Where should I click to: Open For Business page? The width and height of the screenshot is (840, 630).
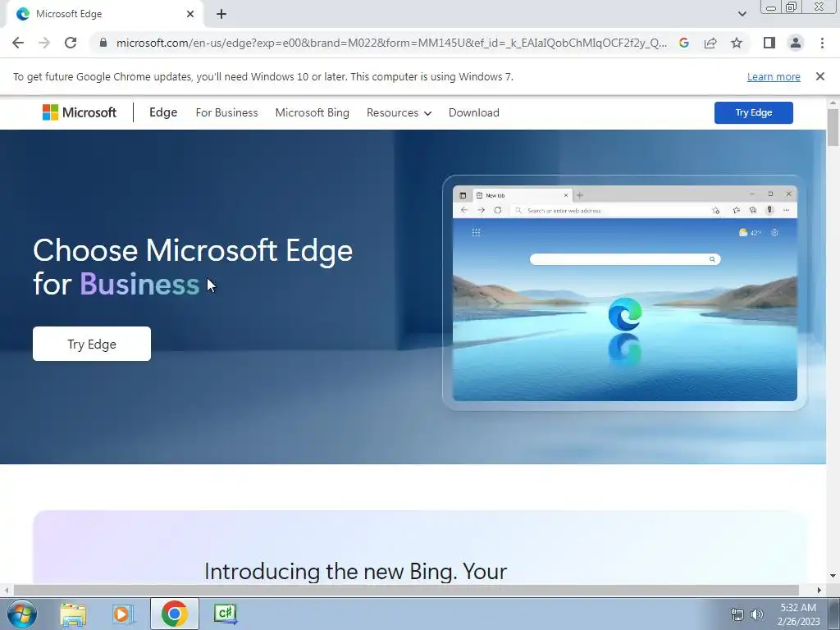coord(226,112)
